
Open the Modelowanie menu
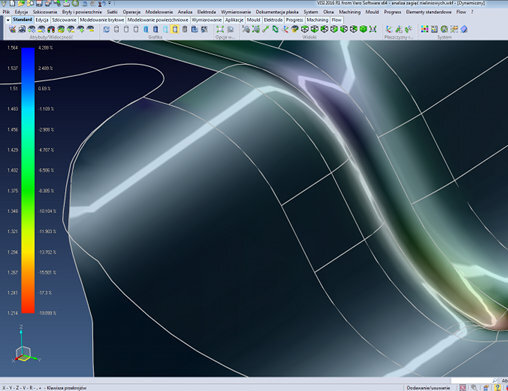(159, 12)
